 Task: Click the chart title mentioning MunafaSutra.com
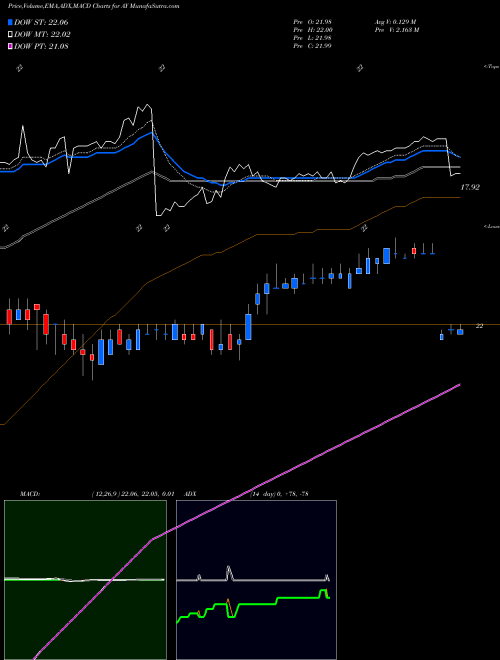click(x=93, y=6)
